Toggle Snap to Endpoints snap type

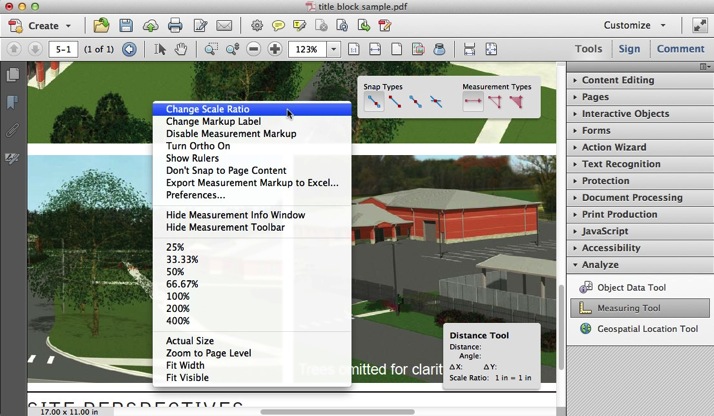click(394, 102)
